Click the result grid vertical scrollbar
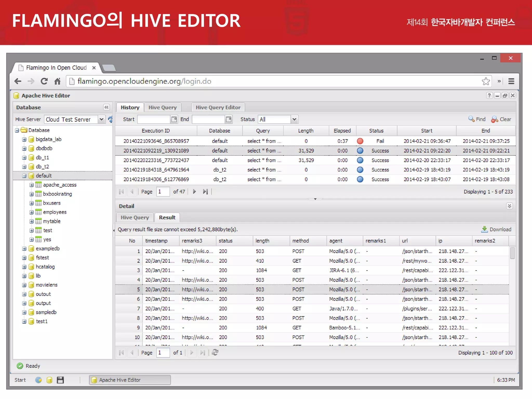The width and height of the screenshot is (532, 399). (x=512, y=253)
